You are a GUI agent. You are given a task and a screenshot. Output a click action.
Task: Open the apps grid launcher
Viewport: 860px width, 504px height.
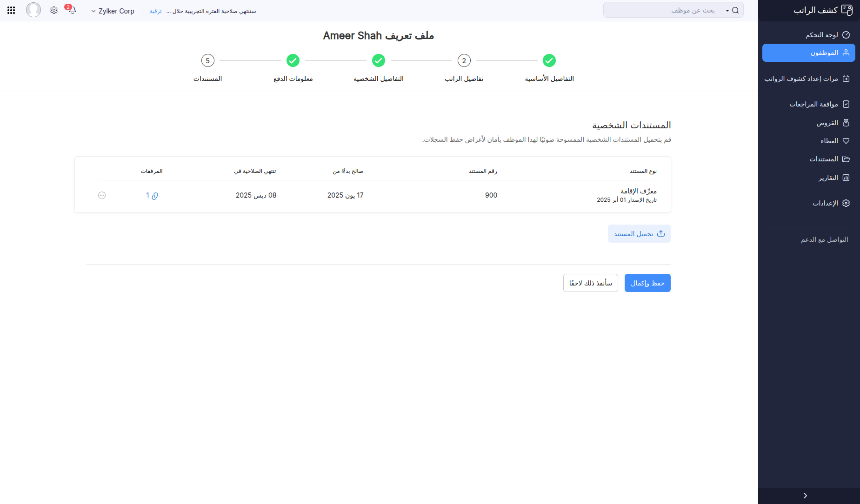[x=11, y=10]
